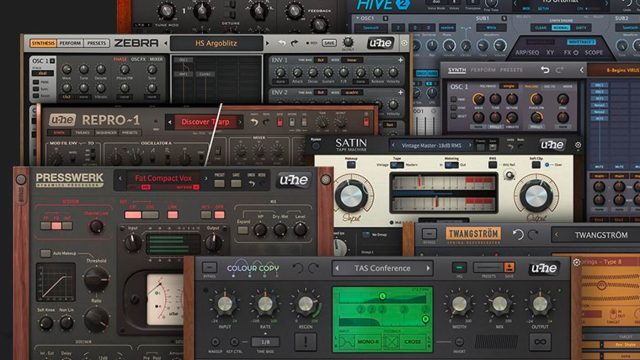Click the Satin undo arrow

pos(510,147)
